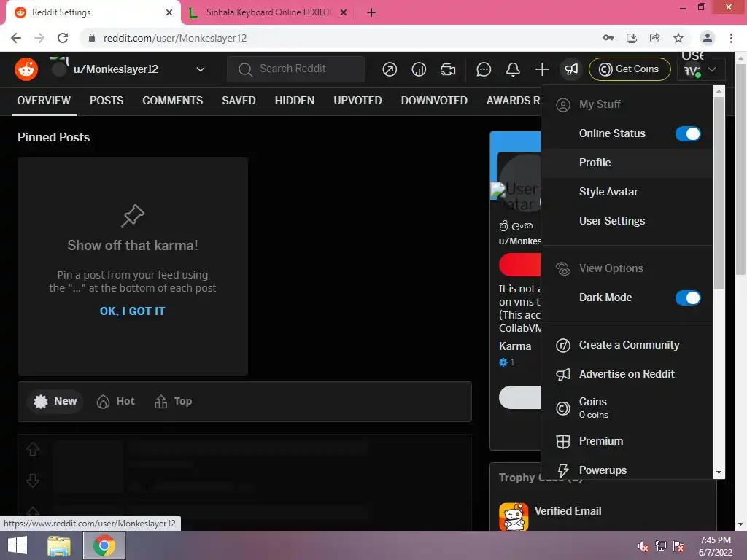The width and height of the screenshot is (747, 560).
Task: Bookmark this page with star icon
Action: [x=678, y=38]
